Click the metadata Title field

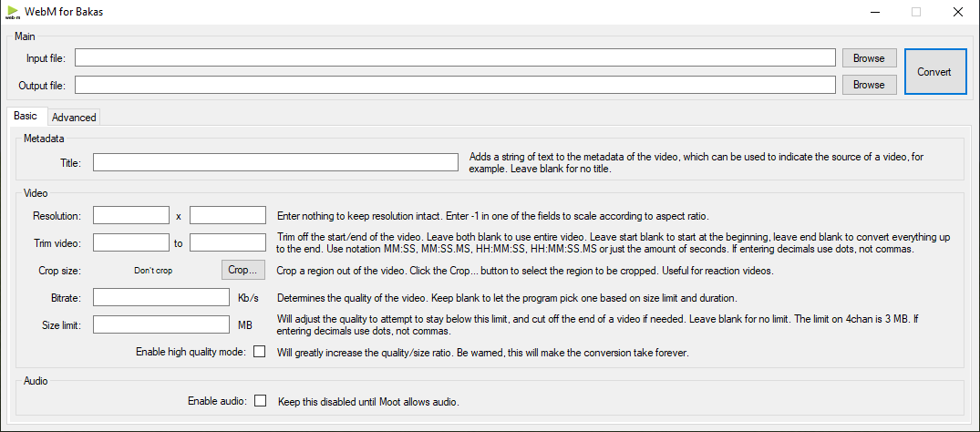275,162
